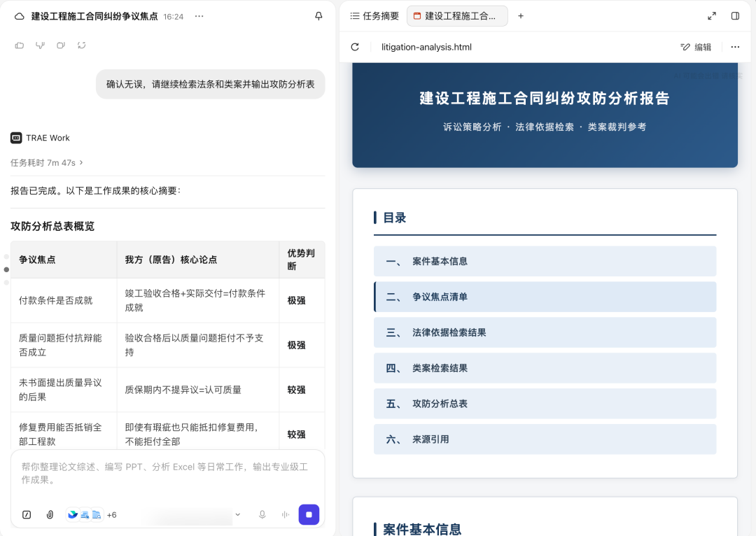This screenshot has height=536, width=756.
Task: Switch to the 任务摘要 tab
Action: (x=374, y=16)
